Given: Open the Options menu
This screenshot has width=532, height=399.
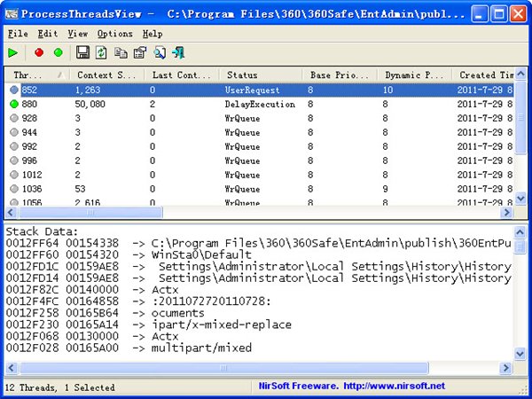Looking at the screenshot, I should (114, 34).
